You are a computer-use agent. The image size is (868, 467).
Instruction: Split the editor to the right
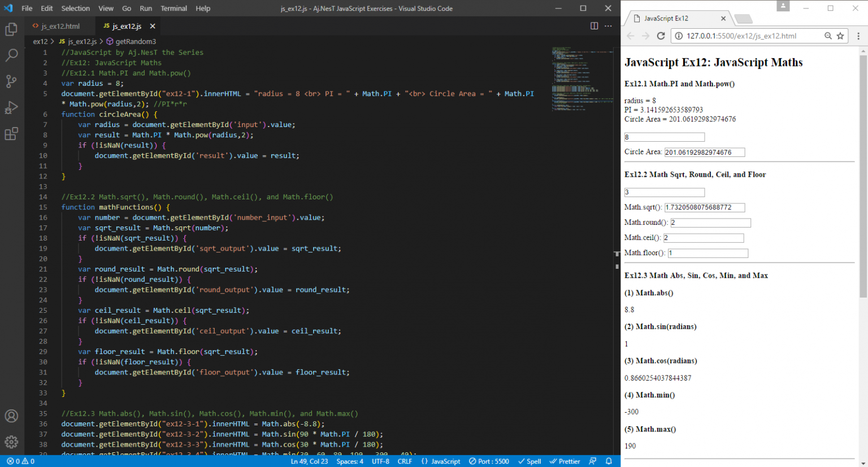pos(594,26)
